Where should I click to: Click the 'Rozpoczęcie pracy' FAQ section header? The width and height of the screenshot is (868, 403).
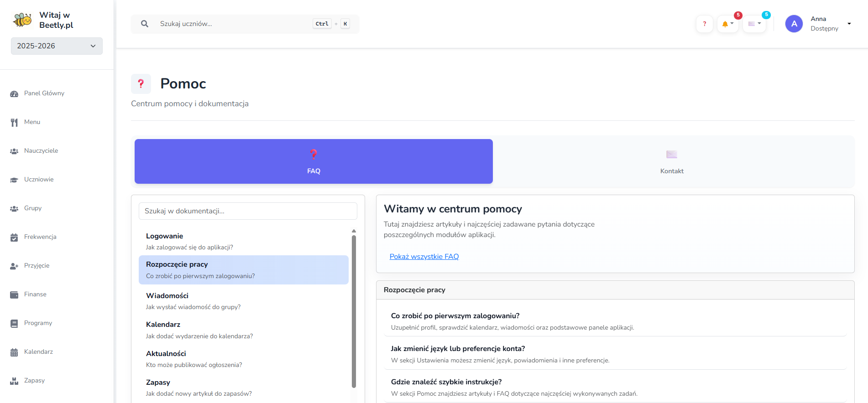tap(615, 290)
